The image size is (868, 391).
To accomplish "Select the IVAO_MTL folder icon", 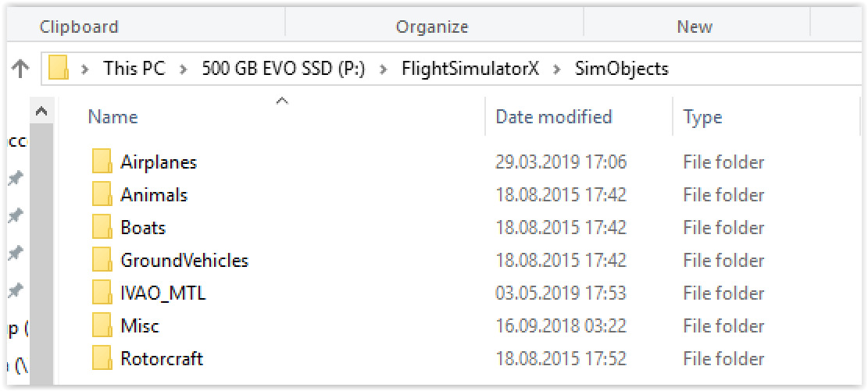I will coord(102,293).
